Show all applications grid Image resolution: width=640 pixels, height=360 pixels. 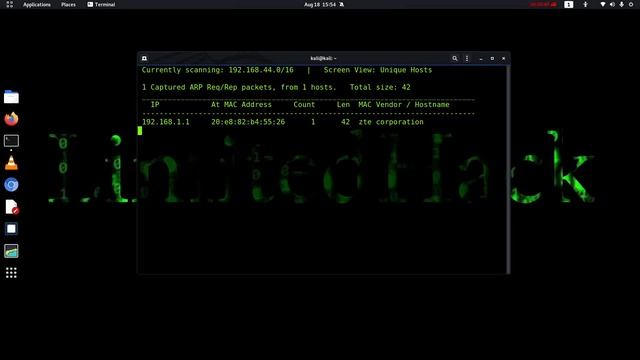point(11,273)
